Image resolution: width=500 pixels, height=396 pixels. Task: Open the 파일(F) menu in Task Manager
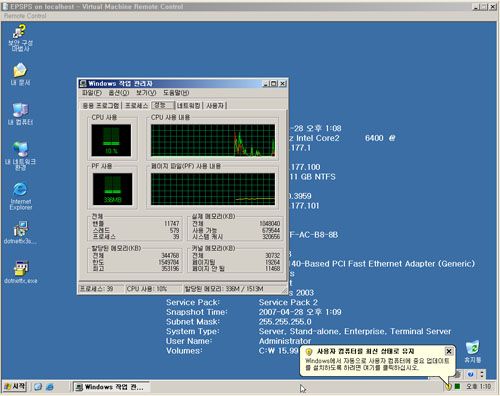click(x=92, y=93)
